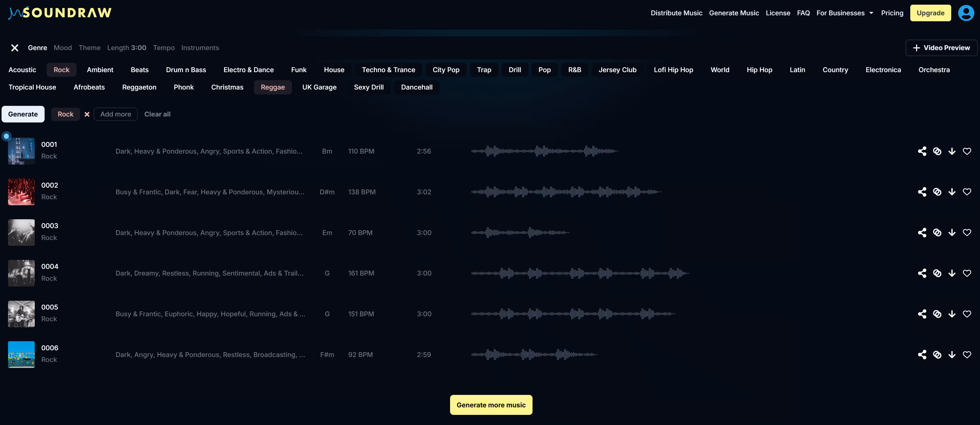The width and height of the screenshot is (980, 425).
Task: Heart track 0003
Action: point(967,233)
